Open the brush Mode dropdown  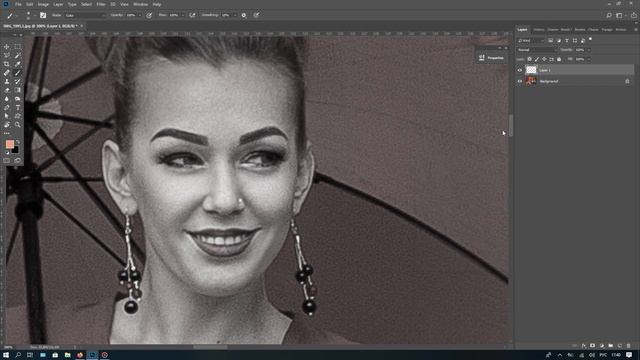85,16
